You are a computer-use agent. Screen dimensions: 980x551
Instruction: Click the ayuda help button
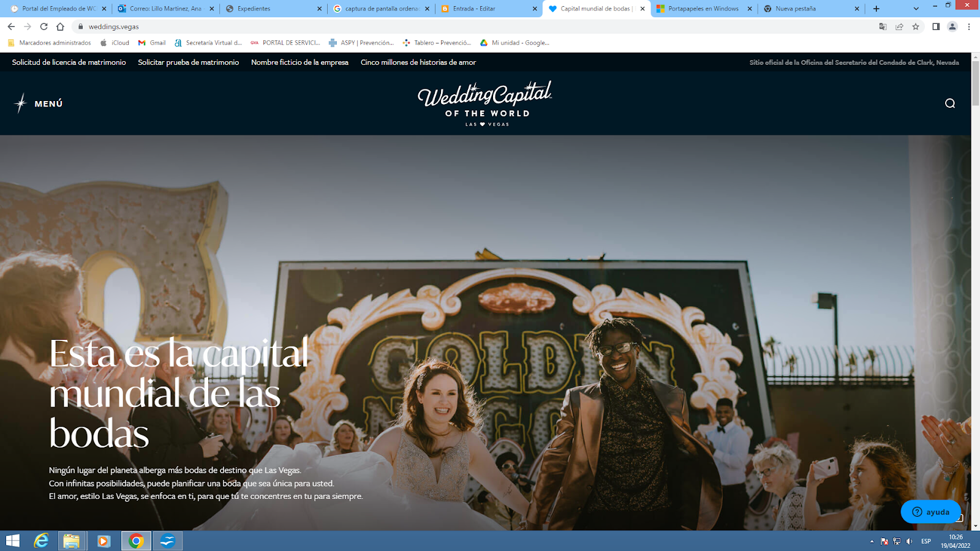coord(930,512)
